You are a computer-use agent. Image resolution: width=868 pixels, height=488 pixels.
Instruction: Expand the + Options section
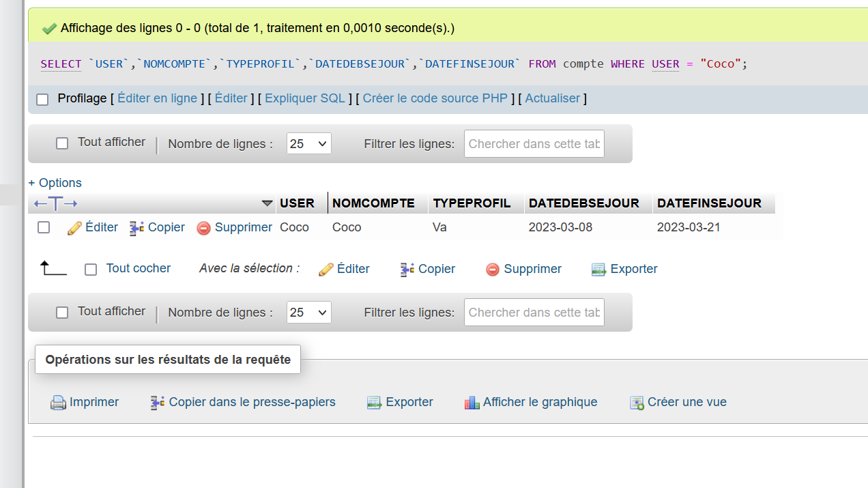(55, 183)
